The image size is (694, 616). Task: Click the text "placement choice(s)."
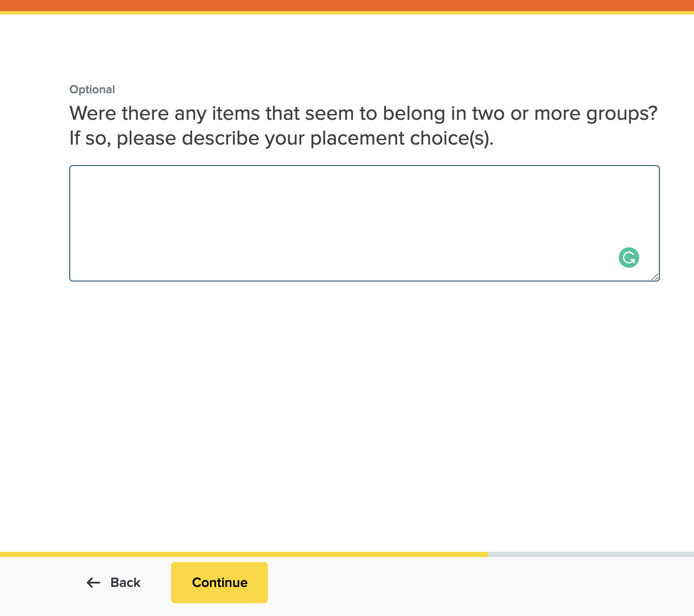point(402,138)
